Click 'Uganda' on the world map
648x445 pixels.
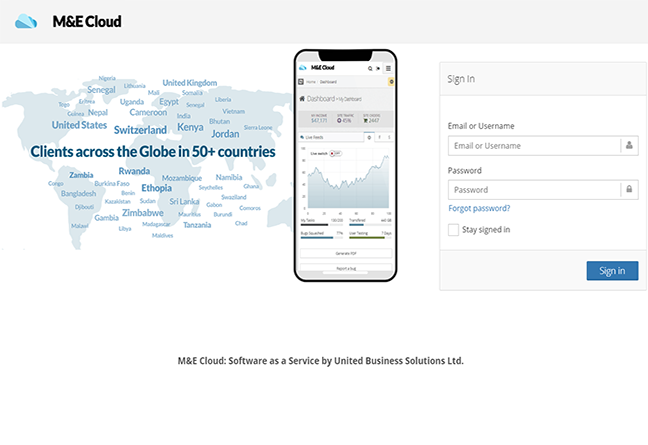(132, 102)
